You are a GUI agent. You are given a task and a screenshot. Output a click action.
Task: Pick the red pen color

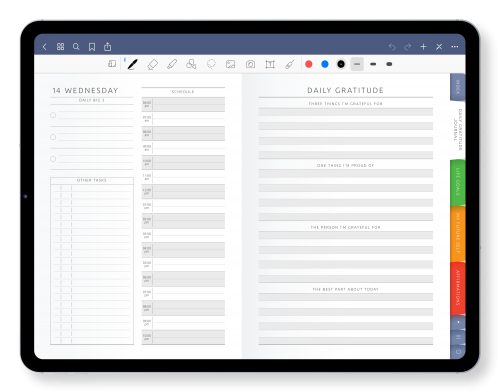[x=309, y=64]
